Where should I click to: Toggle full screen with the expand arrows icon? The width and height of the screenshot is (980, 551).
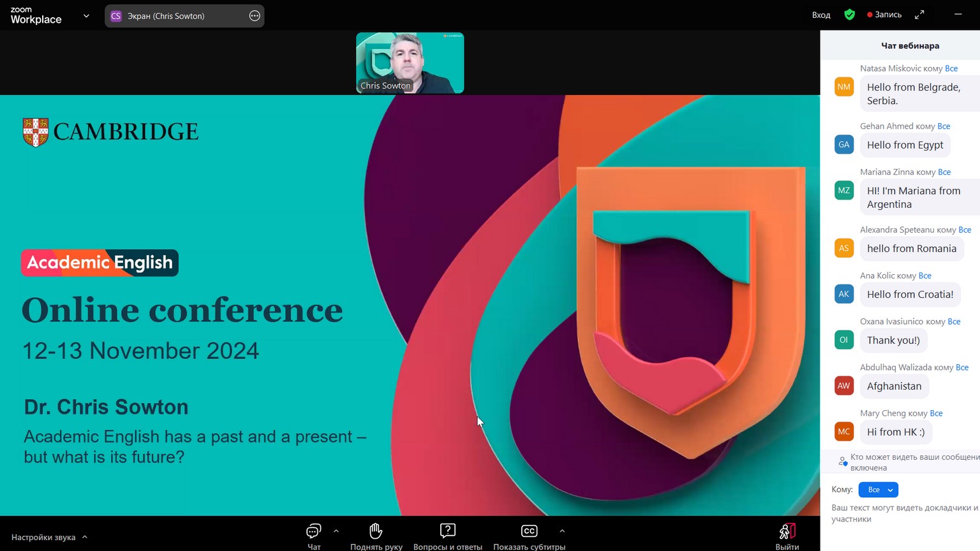tap(919, 15)
